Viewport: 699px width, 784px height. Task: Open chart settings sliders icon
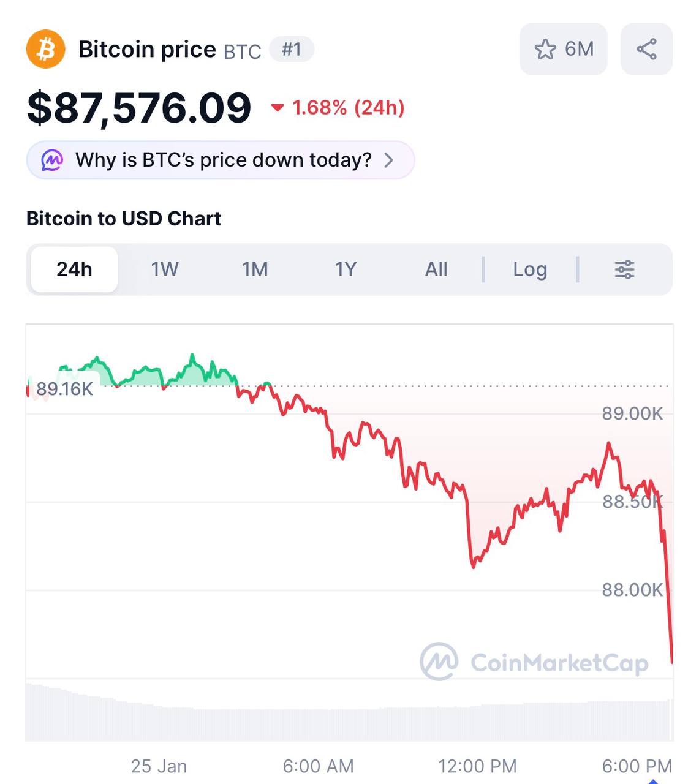click(624, 269)
